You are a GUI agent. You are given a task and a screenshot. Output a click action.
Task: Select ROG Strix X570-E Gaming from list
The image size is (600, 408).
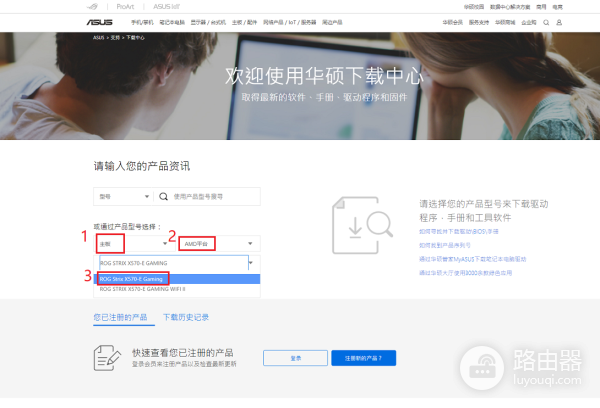pyautogui.click(x=132, y=278)
